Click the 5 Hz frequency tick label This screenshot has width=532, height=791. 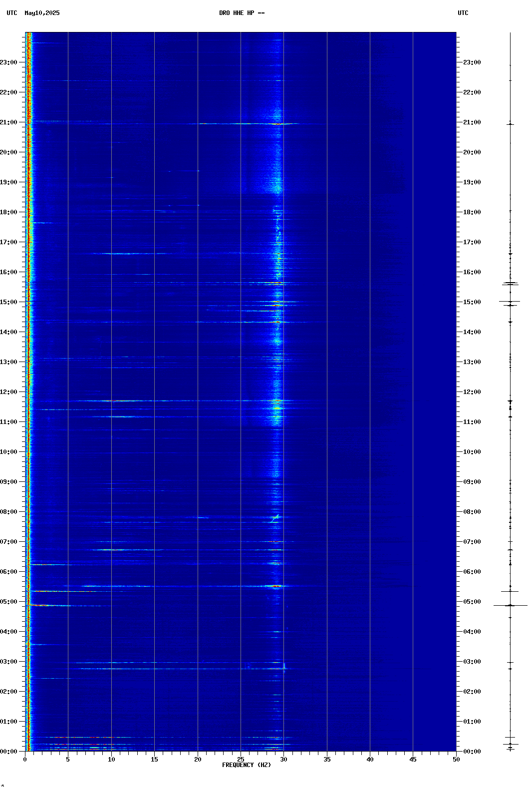68,760
